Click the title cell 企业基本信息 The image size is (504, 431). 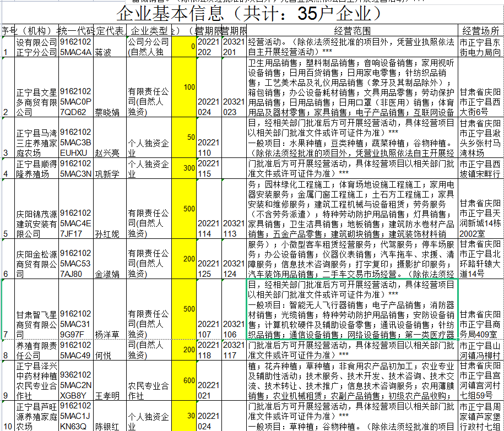(252, 13)
